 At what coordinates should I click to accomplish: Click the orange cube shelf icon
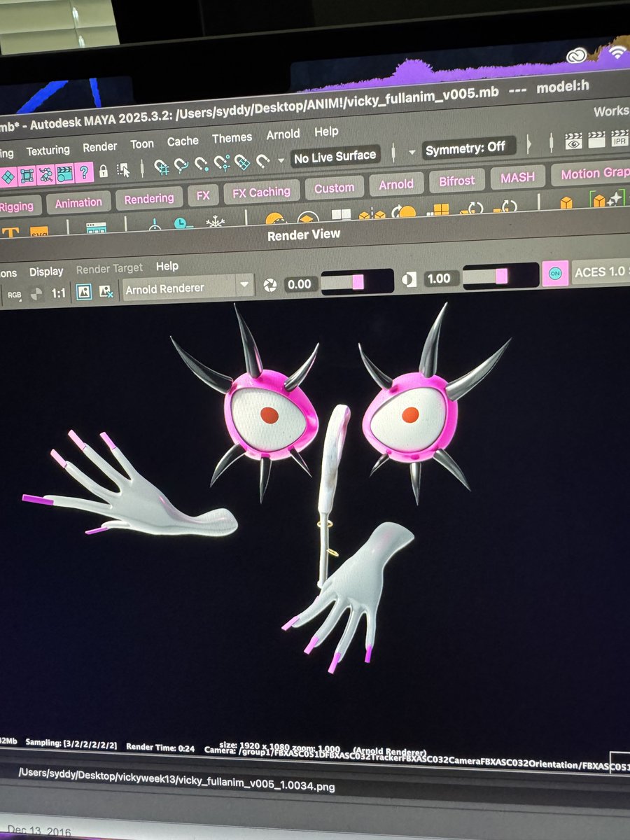pyautogui.click(x=566, y=202)
